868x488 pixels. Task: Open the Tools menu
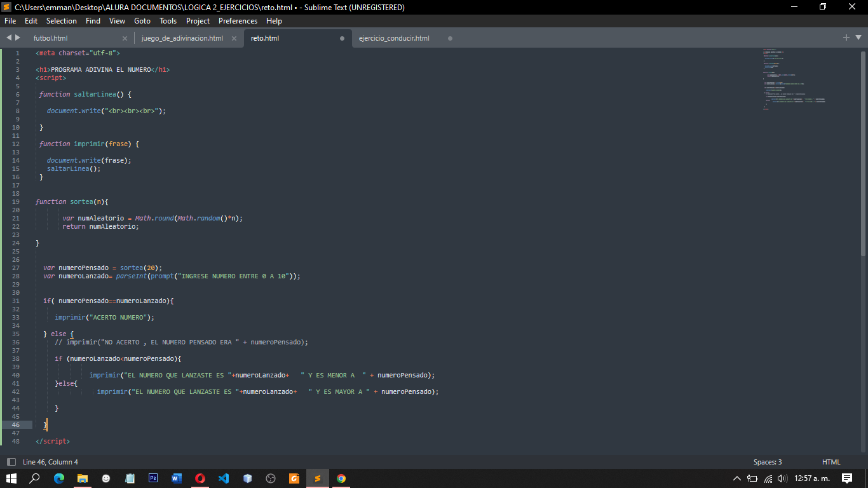pos(168,21)
